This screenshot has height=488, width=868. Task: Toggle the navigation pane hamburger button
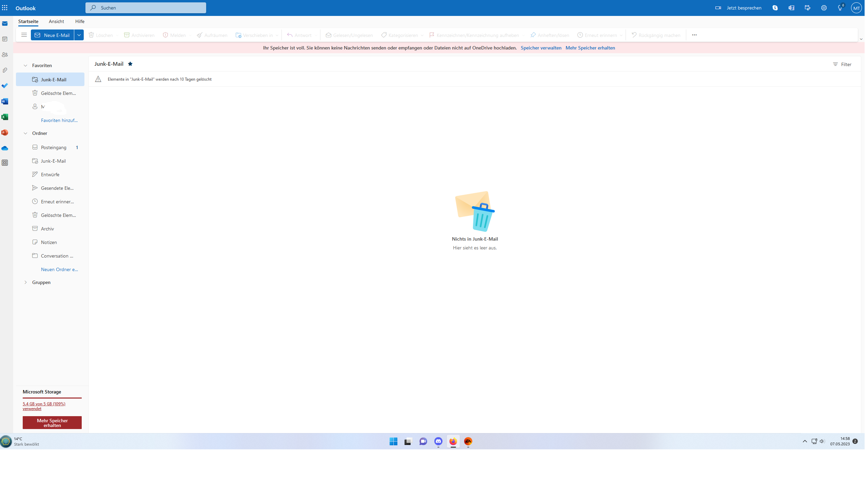pyautogui.click(x=24, y=35)
